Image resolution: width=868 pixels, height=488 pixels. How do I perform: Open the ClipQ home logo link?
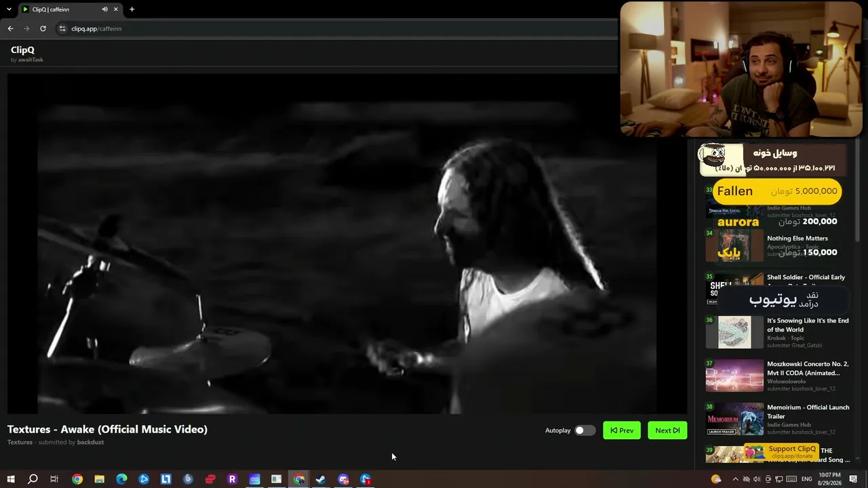pos(22,49)
